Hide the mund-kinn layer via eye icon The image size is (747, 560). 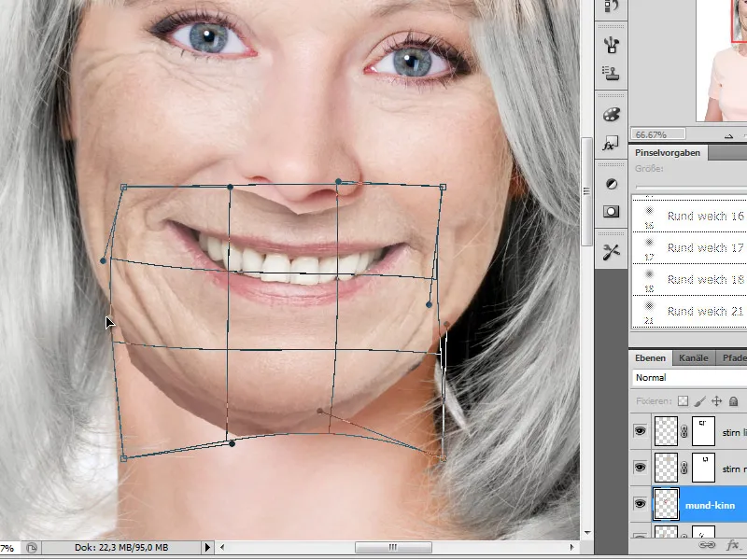pos(640,504)
